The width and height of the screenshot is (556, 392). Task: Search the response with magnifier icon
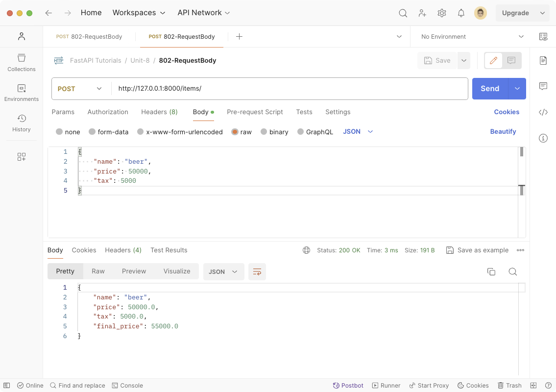512,271
